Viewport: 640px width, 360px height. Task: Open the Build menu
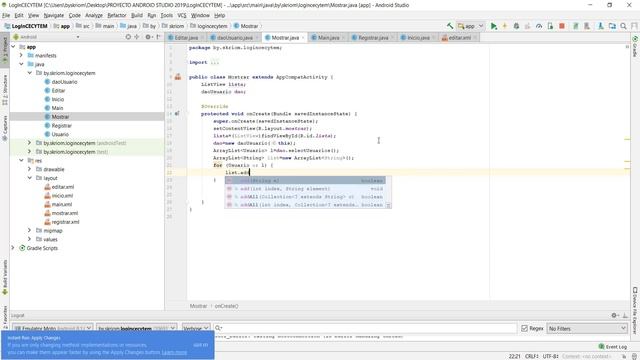[137, 15]
